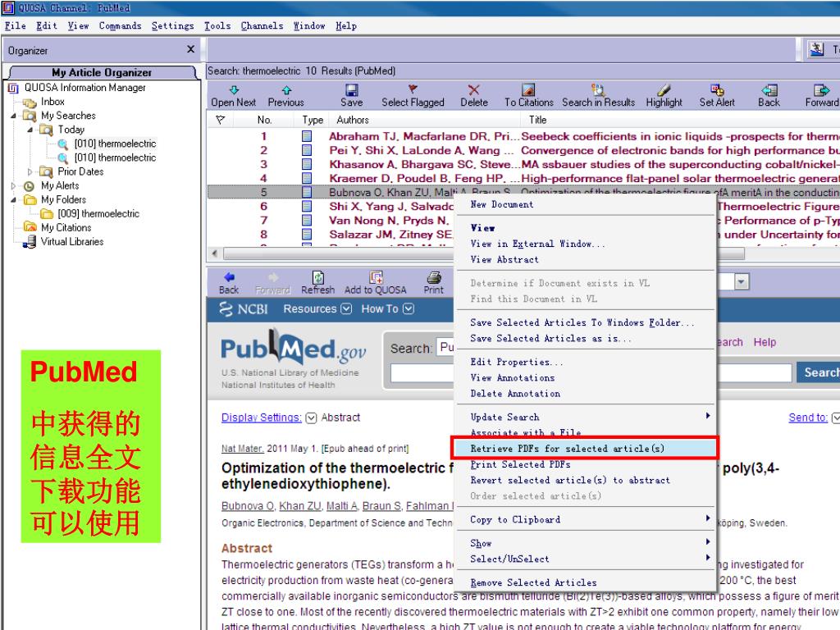Sort by the Authors column header

pyautogui.click(x=353, y=120)
